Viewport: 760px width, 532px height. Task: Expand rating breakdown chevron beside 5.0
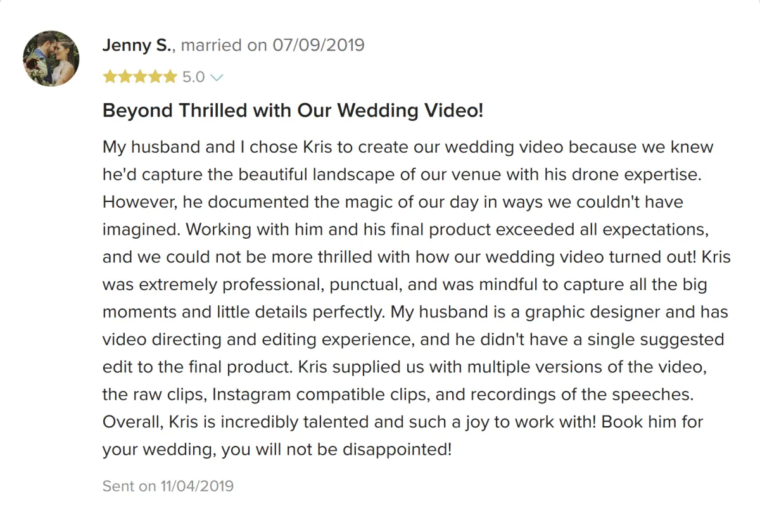[x=217, y=77]
